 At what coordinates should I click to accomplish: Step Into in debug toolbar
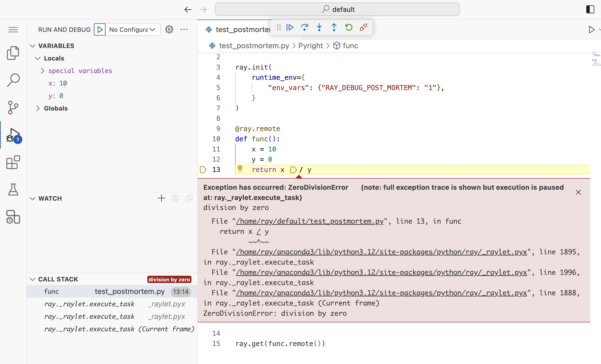[319, 27]
